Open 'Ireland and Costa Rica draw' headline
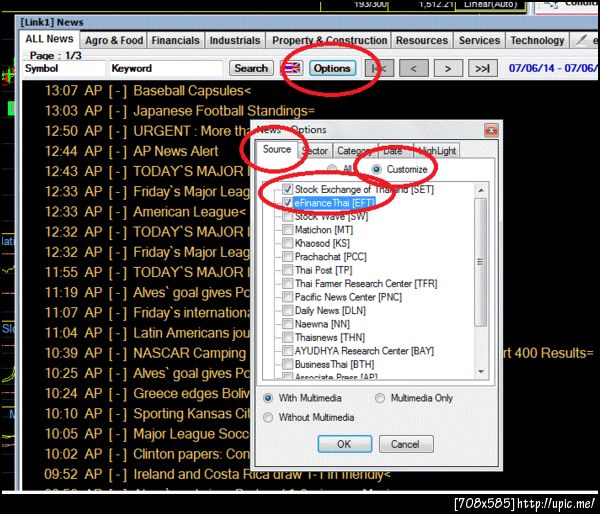Viewport: 600px width, 514px height. click(262, 474)
